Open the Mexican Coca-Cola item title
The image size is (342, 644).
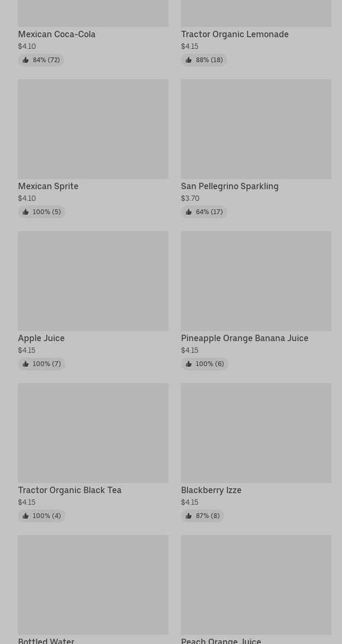(57, 34)
